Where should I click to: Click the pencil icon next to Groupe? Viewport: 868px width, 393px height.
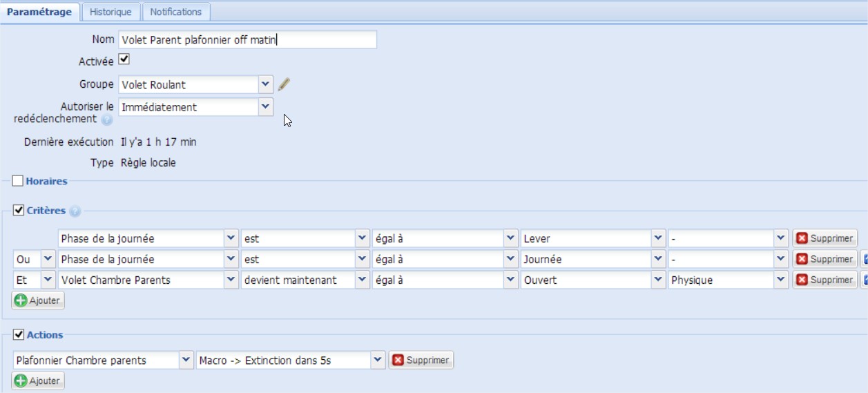[284, 85]
